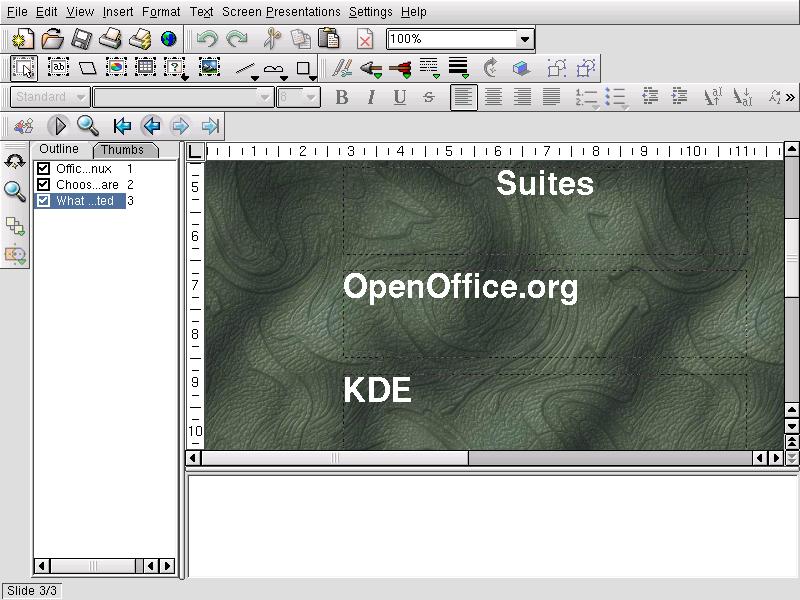Switch to the Thumbs tab

122,150
